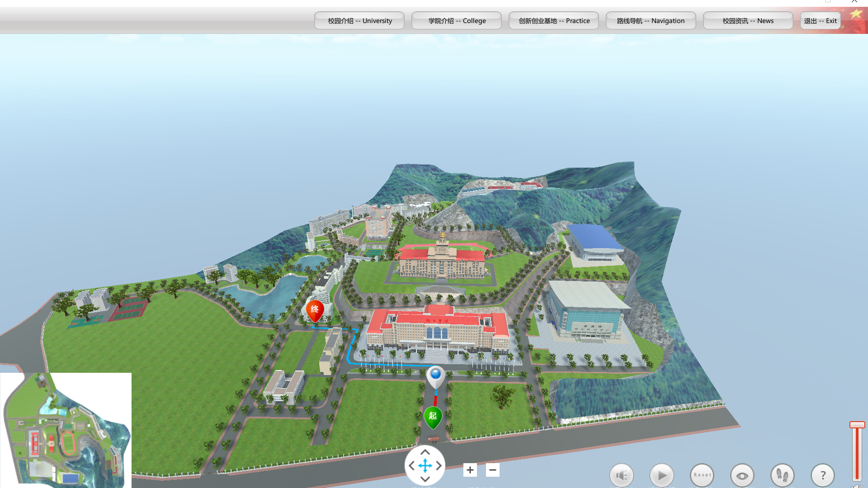Pan camera up with top chevron
This screenshot has width=868, height=488.
(x=425, y=452)
